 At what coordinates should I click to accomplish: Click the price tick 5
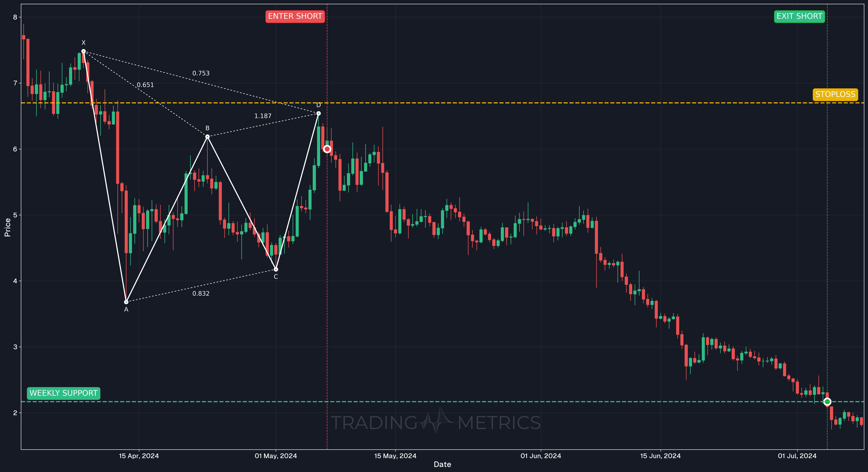click(x=15, y=215)
